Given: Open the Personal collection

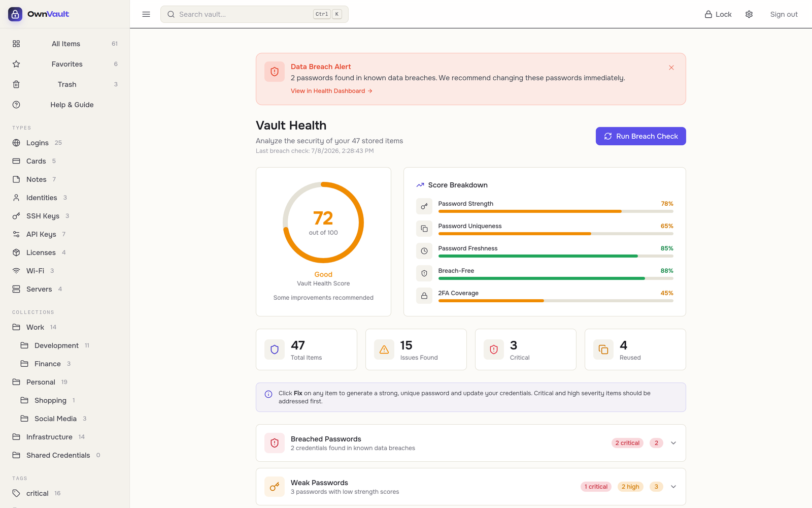Looking at the screenshot, I should [65, 382].
